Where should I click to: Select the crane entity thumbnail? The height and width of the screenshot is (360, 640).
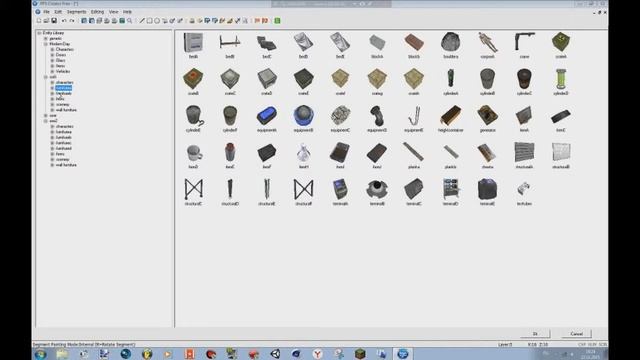click(524, 42)
